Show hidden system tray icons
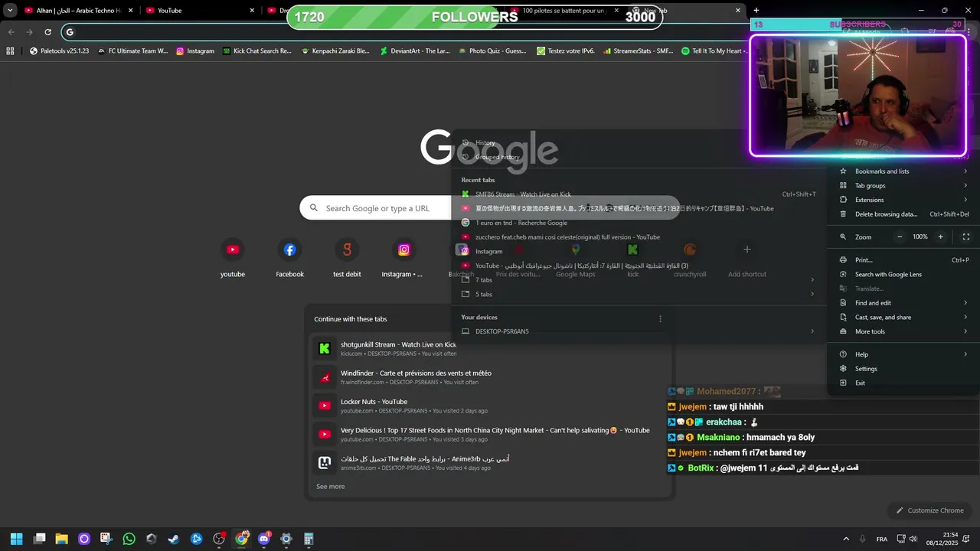The height and width of the screenshot is (551, 980). (846, 539)
